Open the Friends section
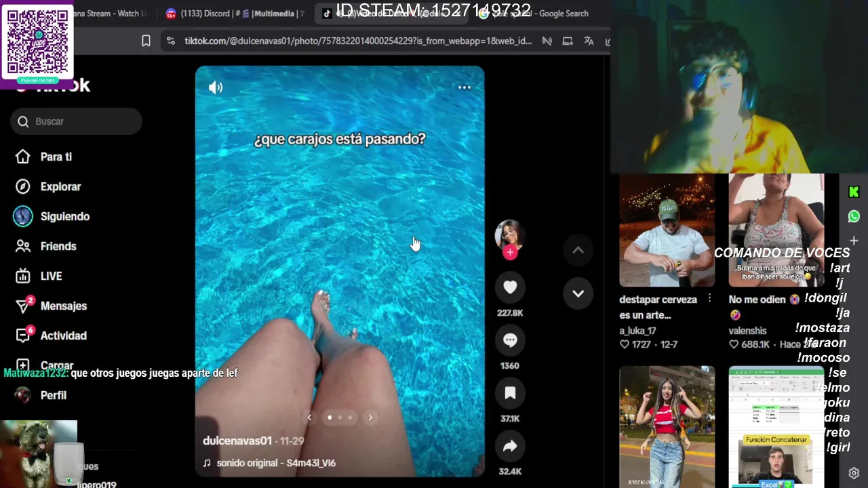Screen dimensions: 868x488 [45, 246]
